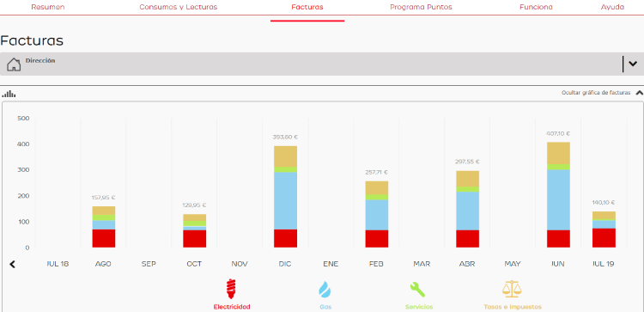The image size is (644, 312).
Task: Click the 129,95 € value label
Action: [194, 205]
